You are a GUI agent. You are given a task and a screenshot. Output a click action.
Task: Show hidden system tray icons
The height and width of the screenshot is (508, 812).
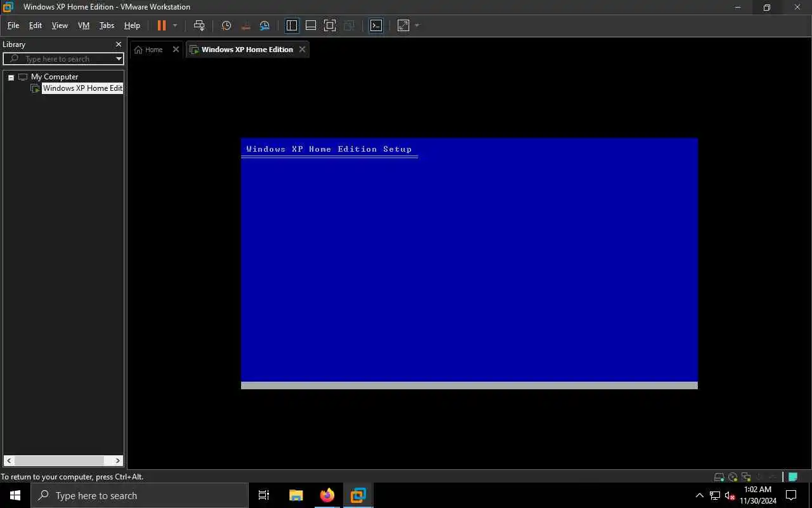click(x=700, y=495)
